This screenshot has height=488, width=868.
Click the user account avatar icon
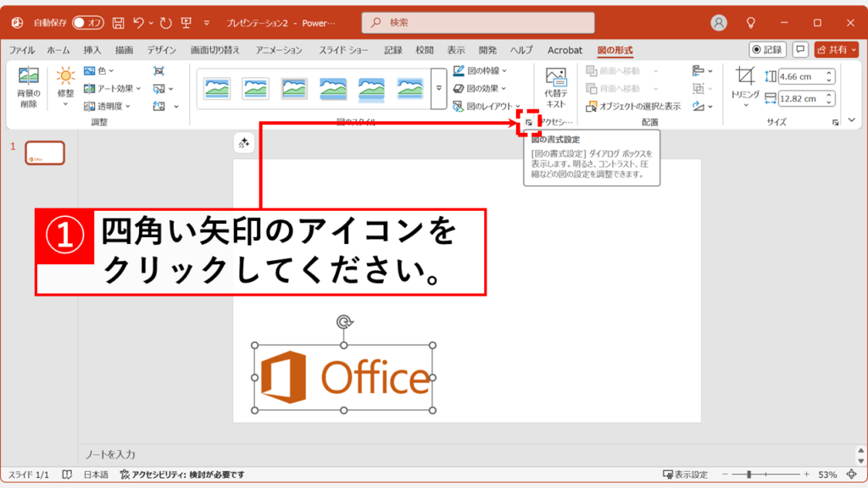[719, 23]
